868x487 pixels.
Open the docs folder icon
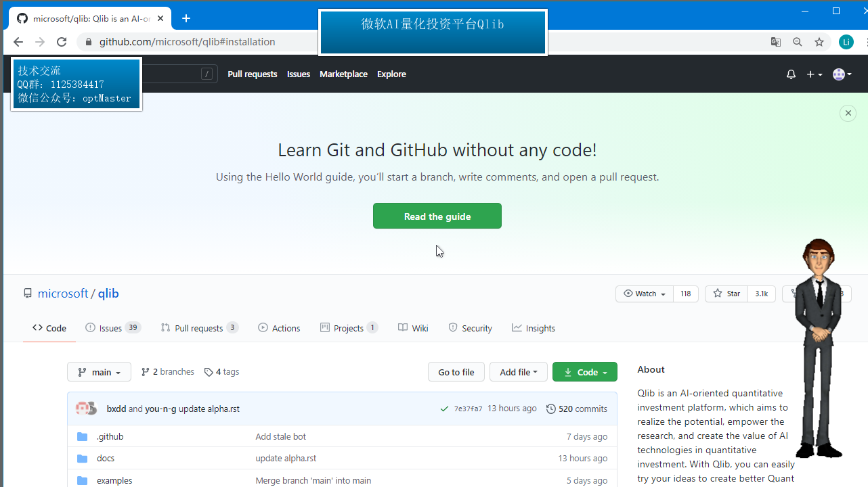(82, 458)
